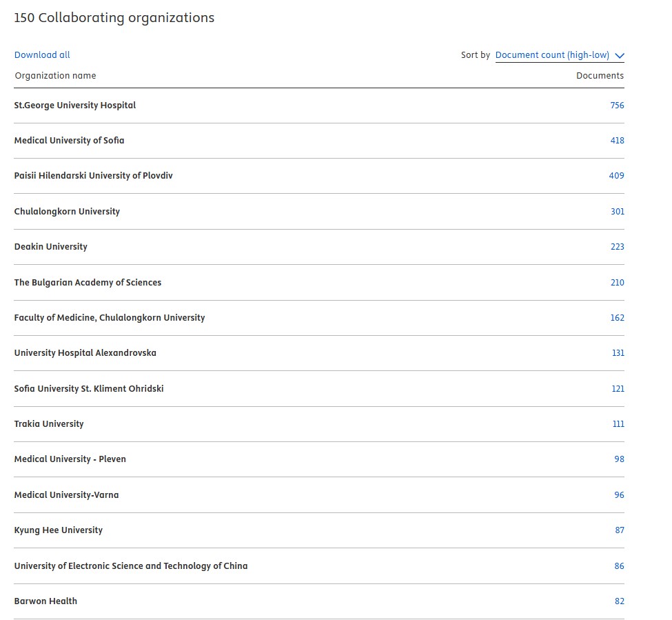Open the Sort by dropdown chevron
Image resolution: width=672 pixels, height=620 pixels.
click(x=620, y=55)
